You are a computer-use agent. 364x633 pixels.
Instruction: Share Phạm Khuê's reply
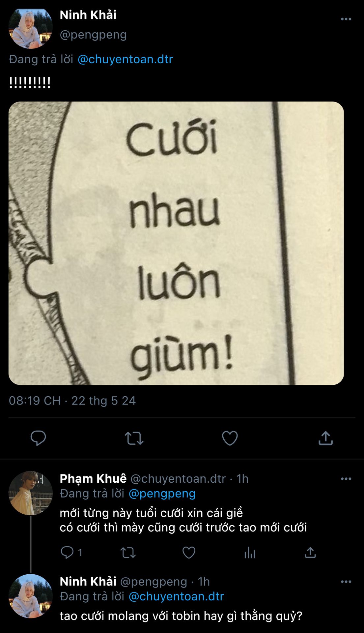(x=310, y=552)
